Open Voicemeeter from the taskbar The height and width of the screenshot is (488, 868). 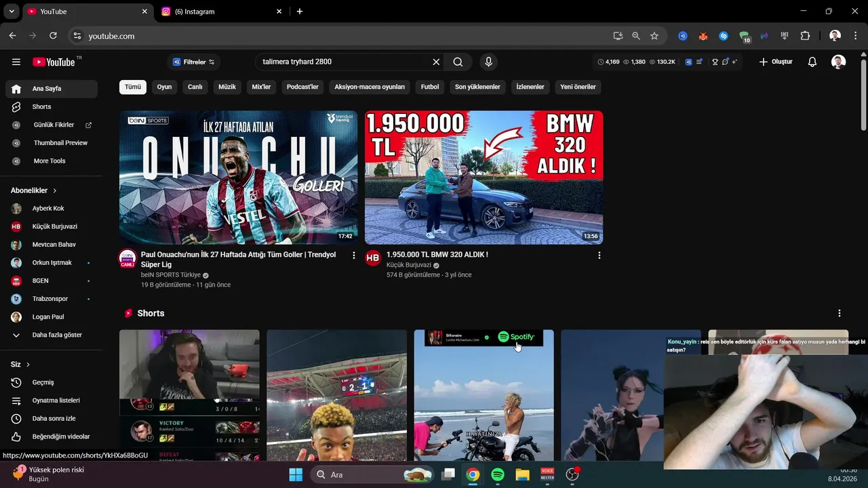click(x=547, y=474)
